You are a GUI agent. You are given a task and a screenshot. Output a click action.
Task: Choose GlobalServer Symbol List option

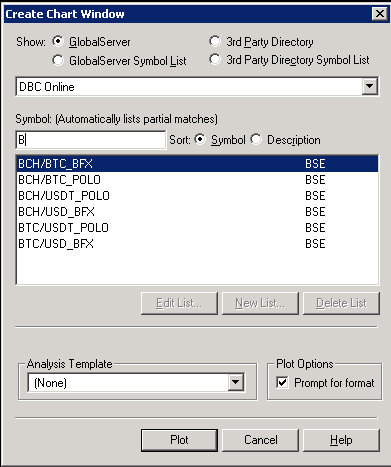click(x=58, y=60)
